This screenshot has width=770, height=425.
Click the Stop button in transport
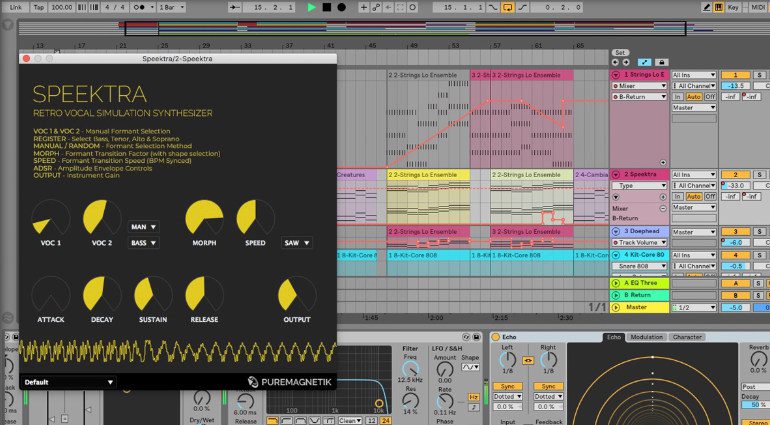click(326, 7)
